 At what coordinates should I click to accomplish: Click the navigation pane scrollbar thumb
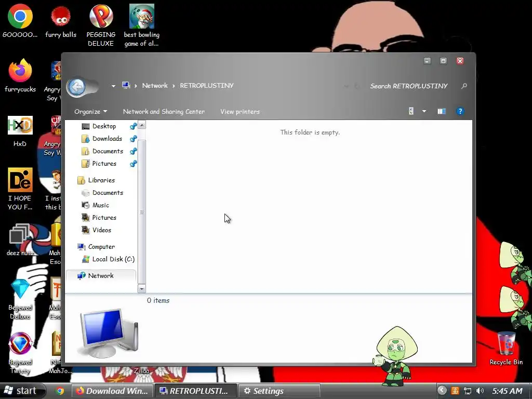(142, 212)
